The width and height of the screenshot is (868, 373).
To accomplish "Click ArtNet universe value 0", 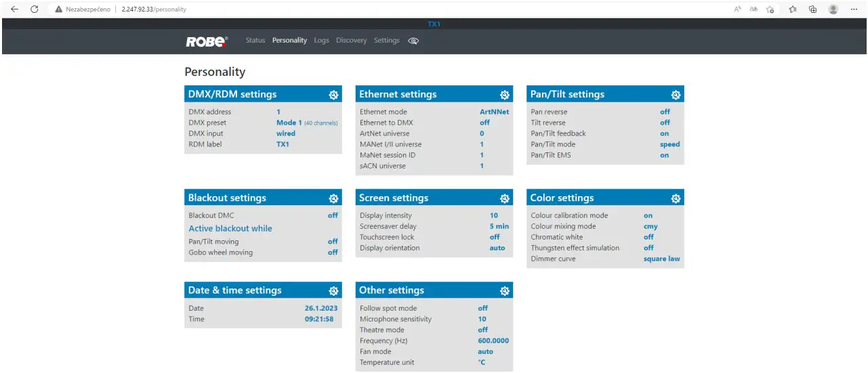I will pyautogui.click(x=482, y=133).
